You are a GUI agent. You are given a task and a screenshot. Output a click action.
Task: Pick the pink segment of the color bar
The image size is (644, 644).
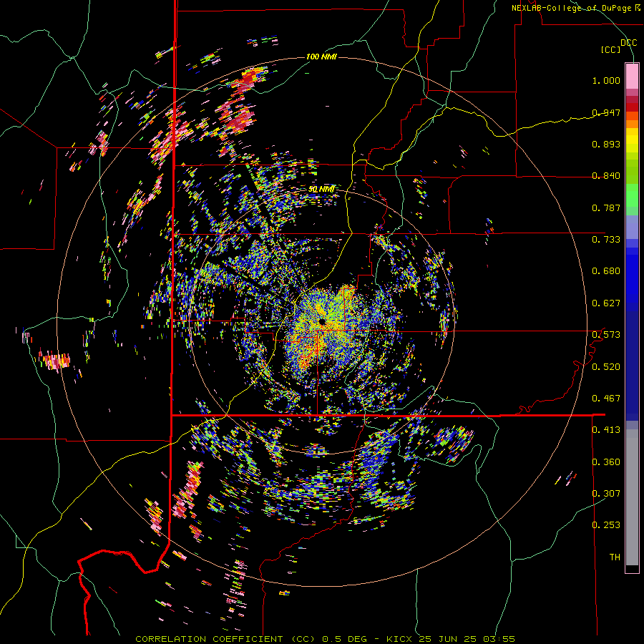point(632,76)
